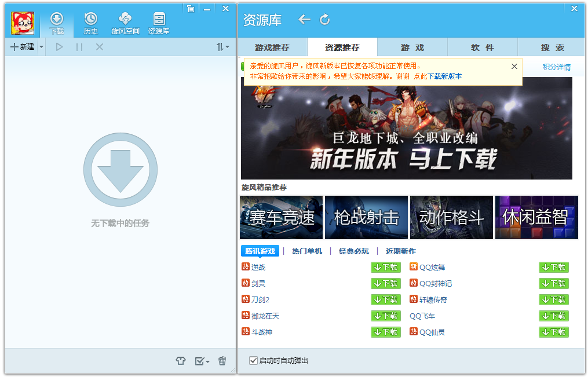Uncheck 启动时自动弹出 checkbox

click(253, 361)
